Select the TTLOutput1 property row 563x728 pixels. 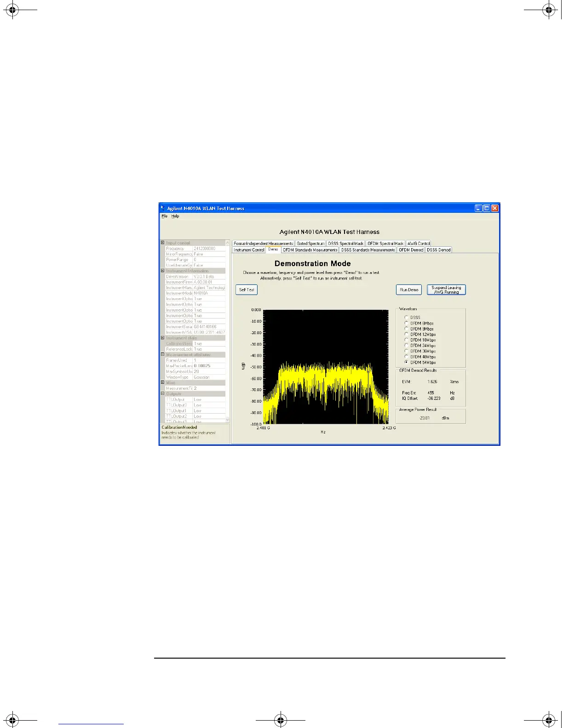coord(195,410)
